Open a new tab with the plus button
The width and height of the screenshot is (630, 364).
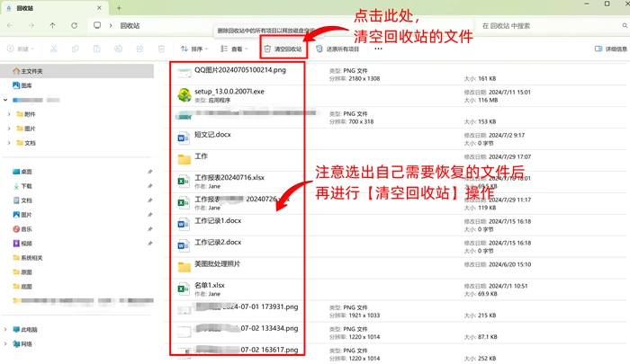119,8
